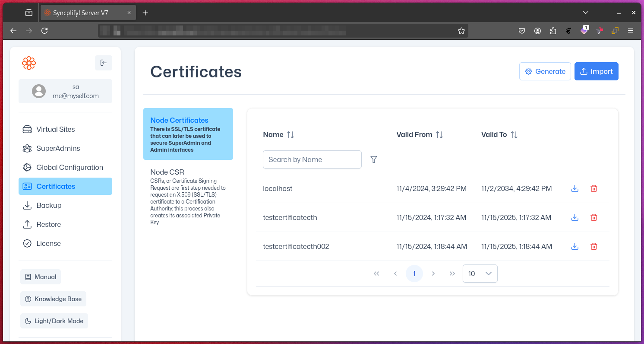
Task: Generate a new certificate
Action: pos(545,71)
